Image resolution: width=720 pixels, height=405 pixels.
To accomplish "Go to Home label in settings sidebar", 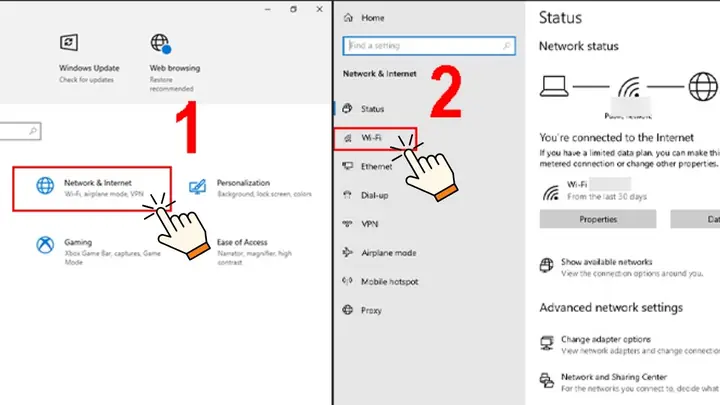I will point(372,18).
